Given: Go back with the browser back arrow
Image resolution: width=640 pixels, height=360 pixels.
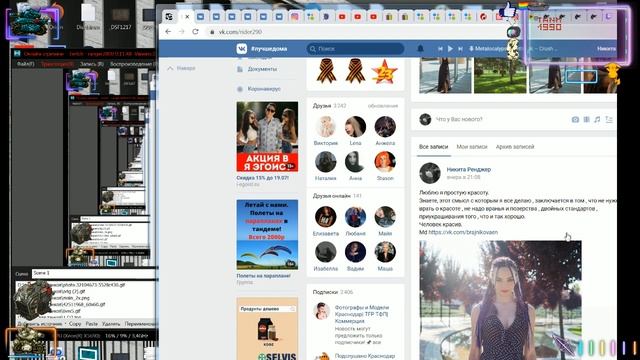Looking at the screenshot, I should 168,32.
